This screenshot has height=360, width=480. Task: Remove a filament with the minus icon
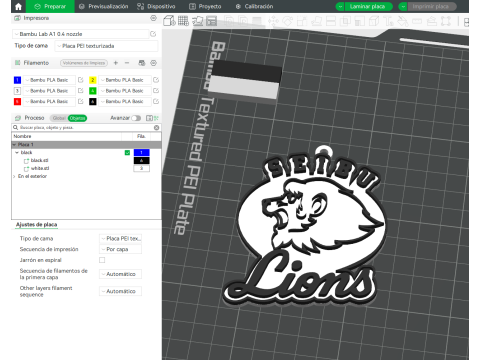(127, 63)
